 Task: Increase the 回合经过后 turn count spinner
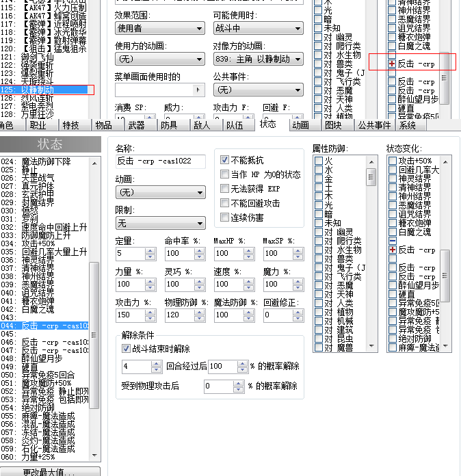[x=156, y=364]
